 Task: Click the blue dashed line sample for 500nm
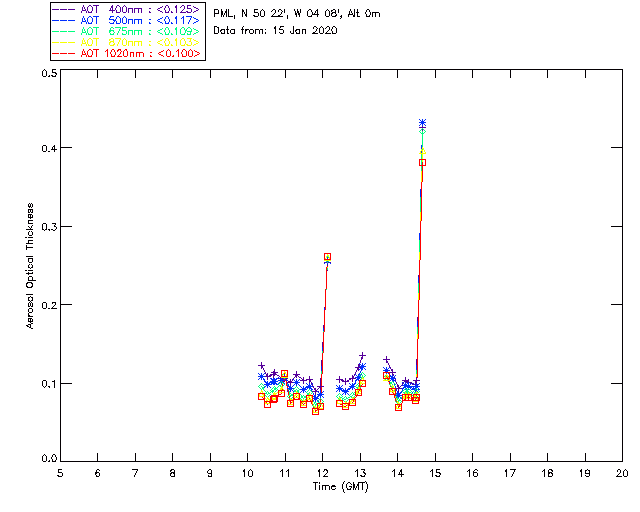coord(64,20)
